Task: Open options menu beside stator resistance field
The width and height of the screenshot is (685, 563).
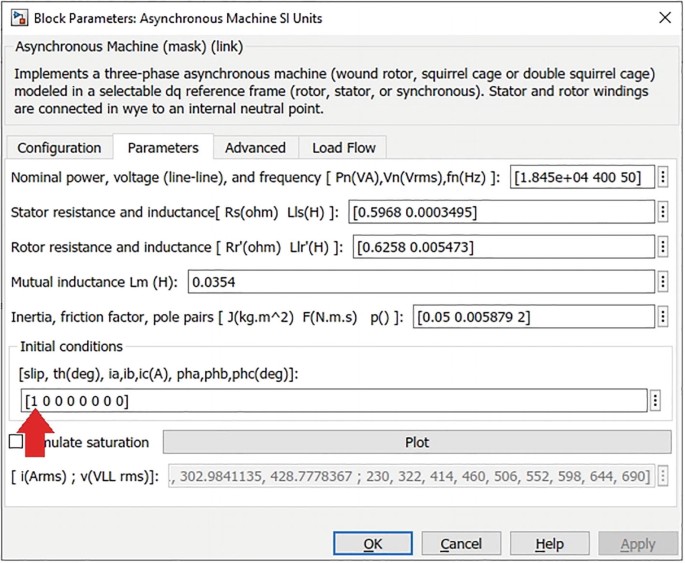Action: [x=662, y=211]
